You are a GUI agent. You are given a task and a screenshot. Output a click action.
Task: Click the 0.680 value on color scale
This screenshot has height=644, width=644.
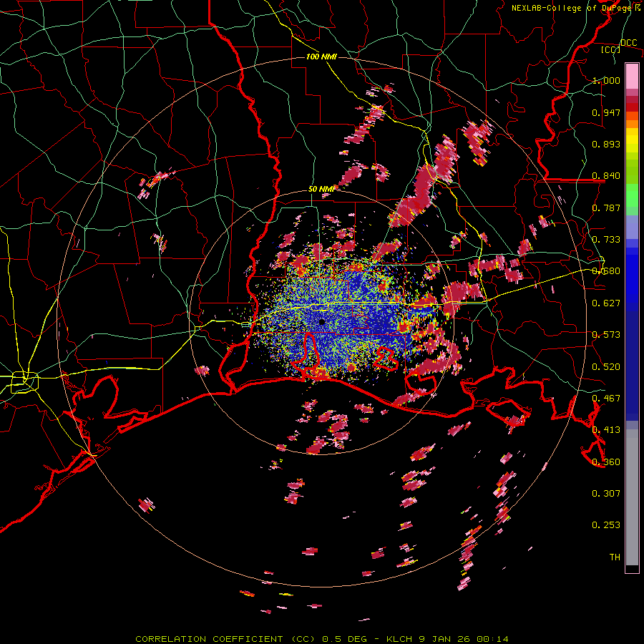[606, 271]
